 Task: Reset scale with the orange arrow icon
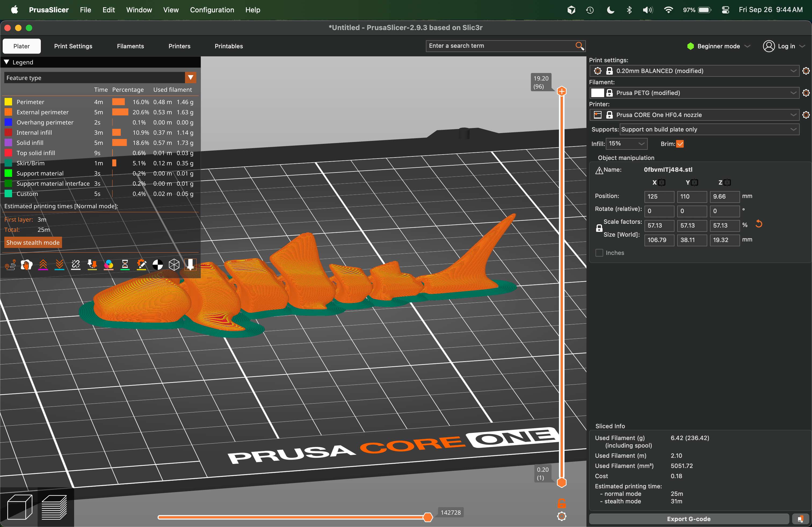click(x=759, y=224)
